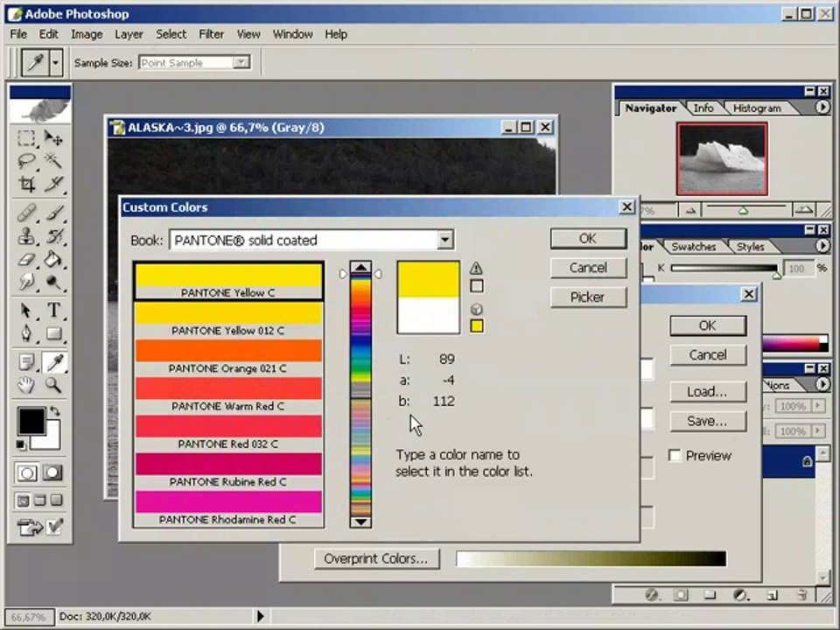
Task: Click the zoom percentage field in status bar
Action: [x=30, y=617]
